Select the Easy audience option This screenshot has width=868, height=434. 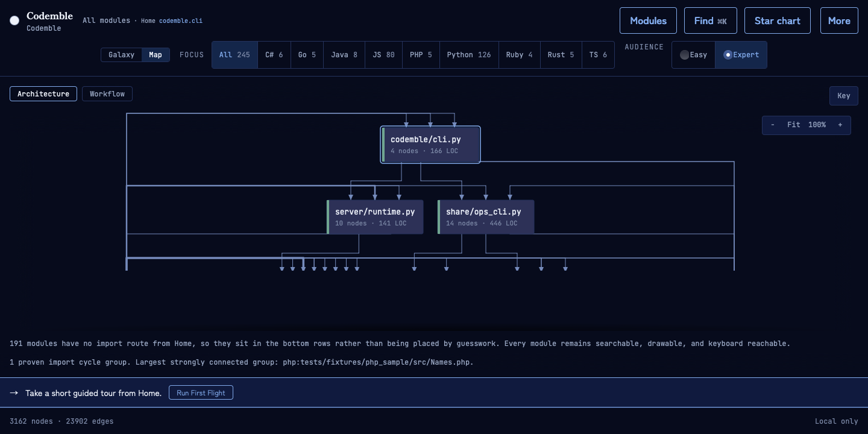(x=694, y=55)
